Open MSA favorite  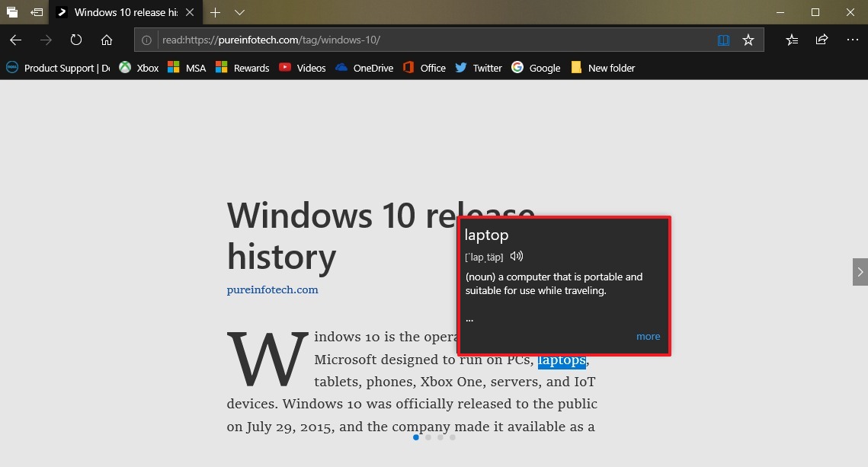pyautogui.click(x=187, y=68)
